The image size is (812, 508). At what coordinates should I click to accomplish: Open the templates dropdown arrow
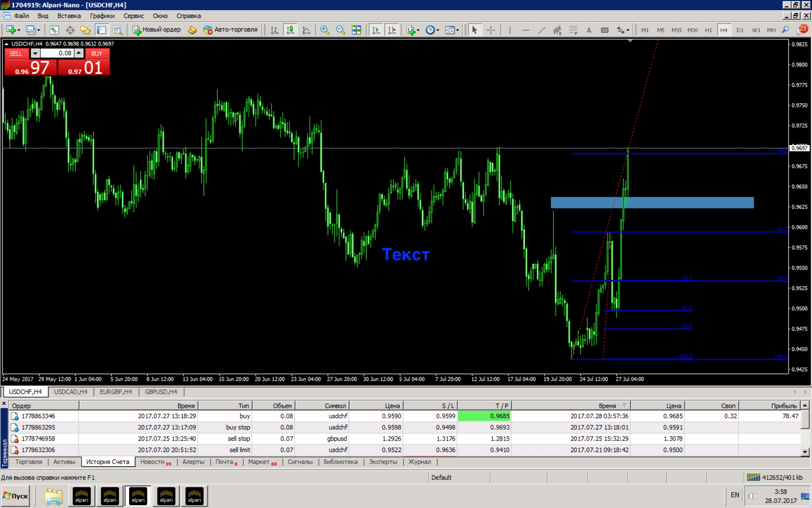point(458,30)
